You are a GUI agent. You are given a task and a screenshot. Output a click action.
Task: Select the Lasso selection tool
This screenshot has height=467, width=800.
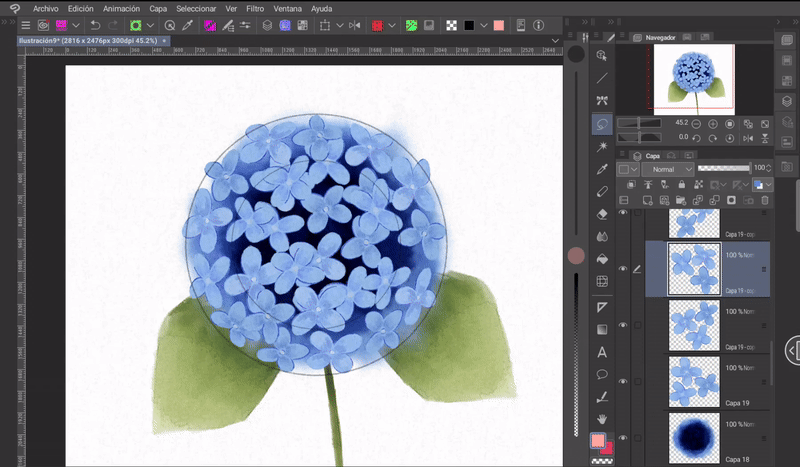coord(602,124)
